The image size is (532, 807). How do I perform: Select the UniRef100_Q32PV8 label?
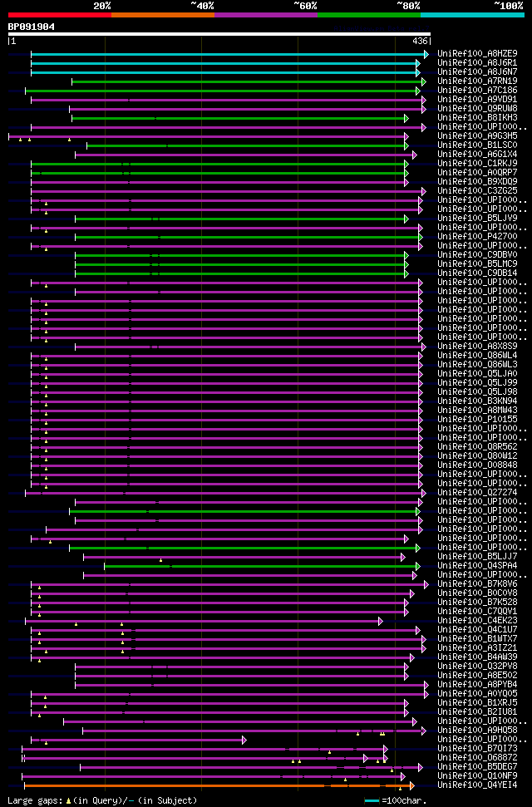point(477,667)
